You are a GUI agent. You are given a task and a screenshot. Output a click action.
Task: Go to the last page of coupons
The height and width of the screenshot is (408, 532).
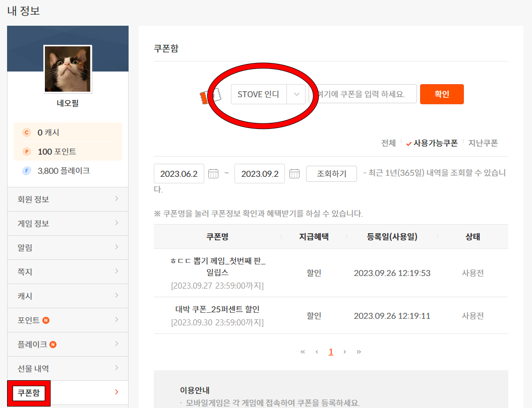coord(359,352)
